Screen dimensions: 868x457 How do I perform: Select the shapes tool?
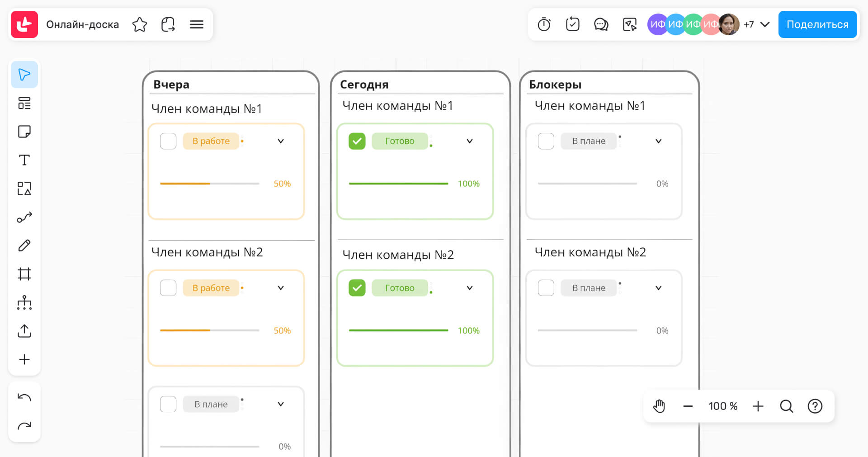click(24, 188)
